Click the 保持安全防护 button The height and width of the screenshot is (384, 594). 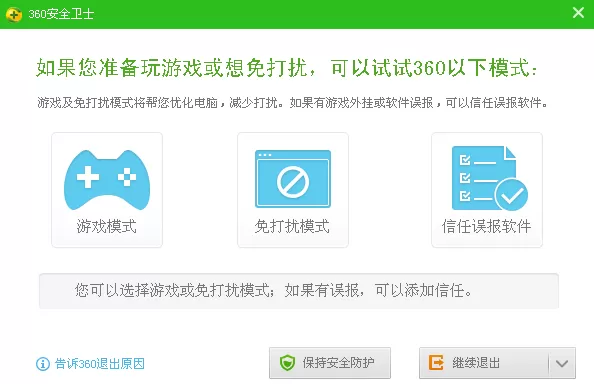pos(330,363)
